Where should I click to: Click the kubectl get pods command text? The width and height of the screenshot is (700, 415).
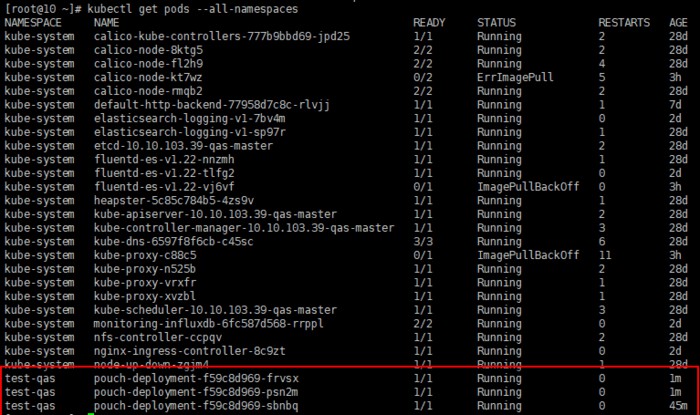click(192, 9)
